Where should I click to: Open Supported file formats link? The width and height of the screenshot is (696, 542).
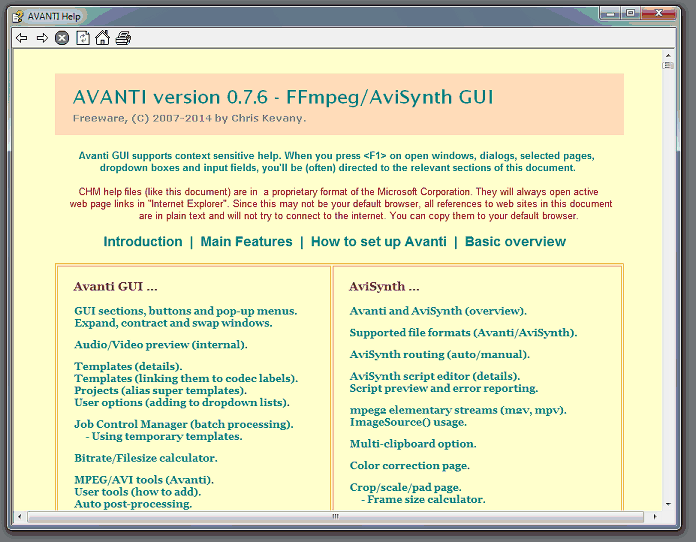coord(463,332)
